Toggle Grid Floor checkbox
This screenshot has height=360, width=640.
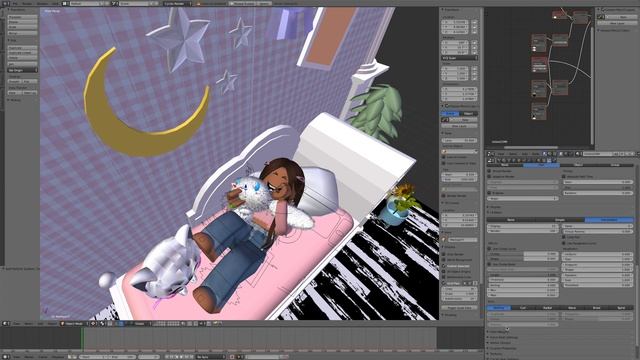(444, 283)
